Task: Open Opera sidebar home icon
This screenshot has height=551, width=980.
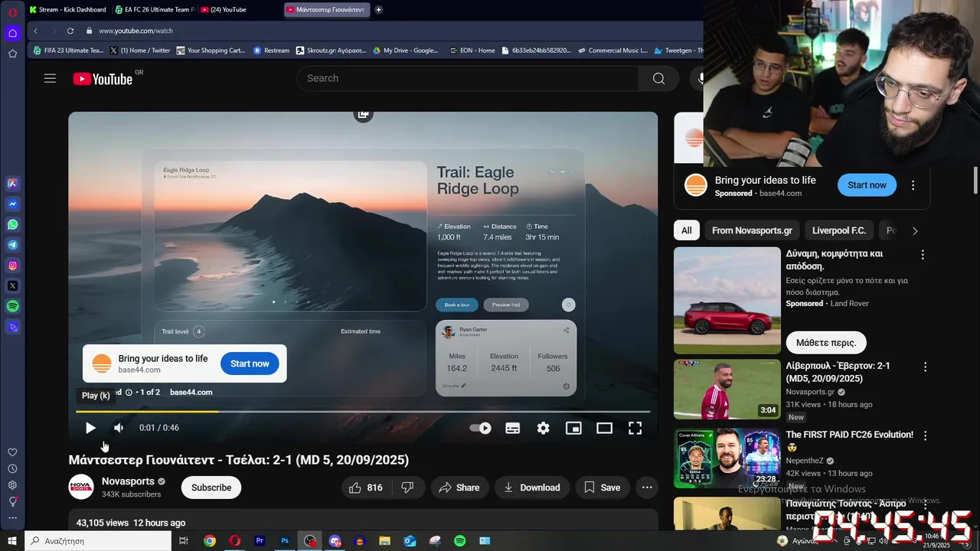Action: click(x=12, y=33)
